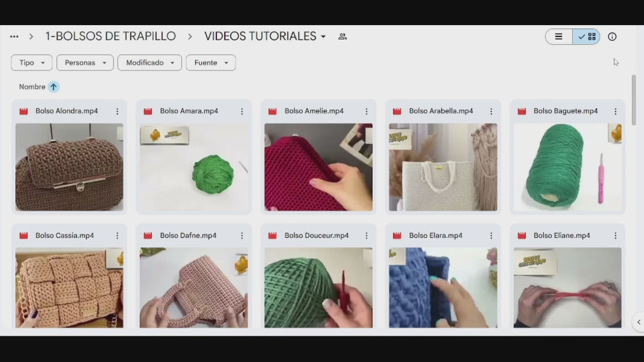Open the Fuente filter dropdown
The width and height of the screenshot is (644, 362).
[211, 63]
